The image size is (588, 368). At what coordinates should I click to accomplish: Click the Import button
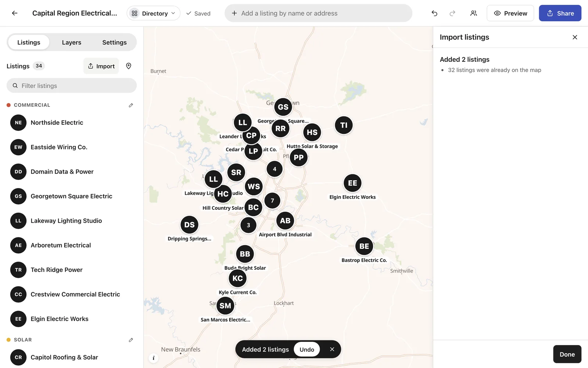click(x=101, y=66)
